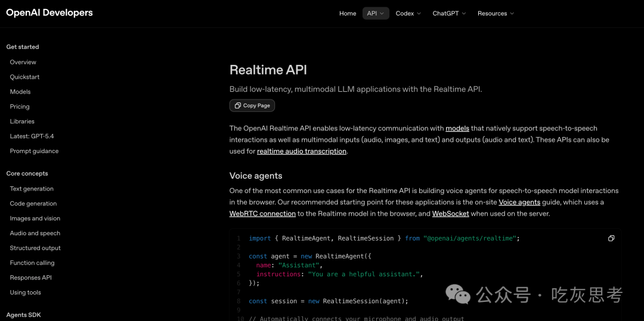Click the 'instructions' code line
The height and width of the screenshot is (321, 644).
point(339,274)
